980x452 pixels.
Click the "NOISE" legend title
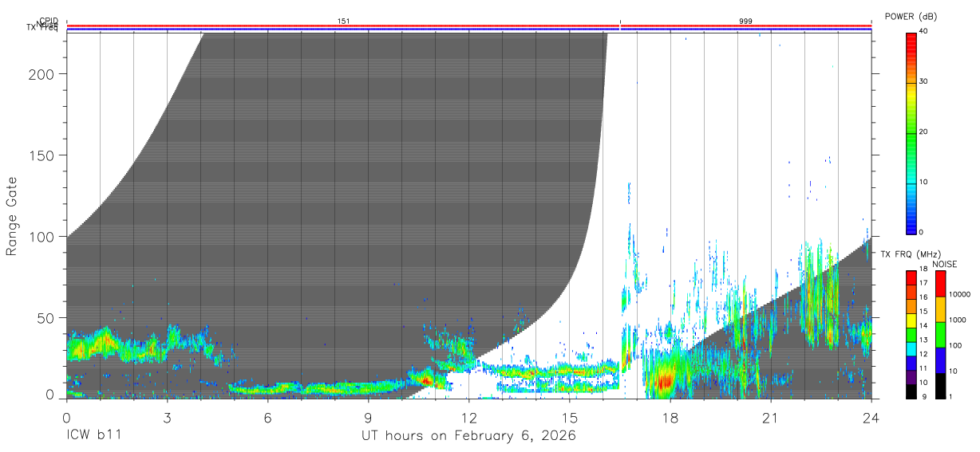[x=943, y=265]
